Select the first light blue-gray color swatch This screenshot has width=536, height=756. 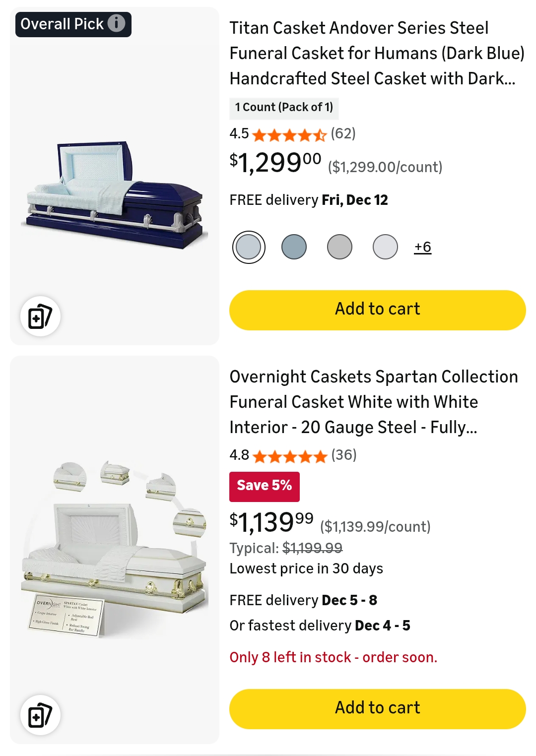click(x=249, y=247)
